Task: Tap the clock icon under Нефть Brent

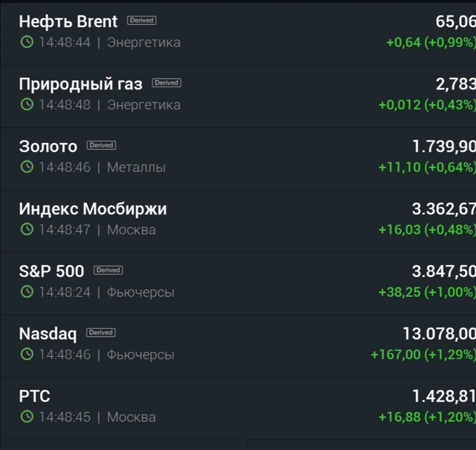Action: 27,42
